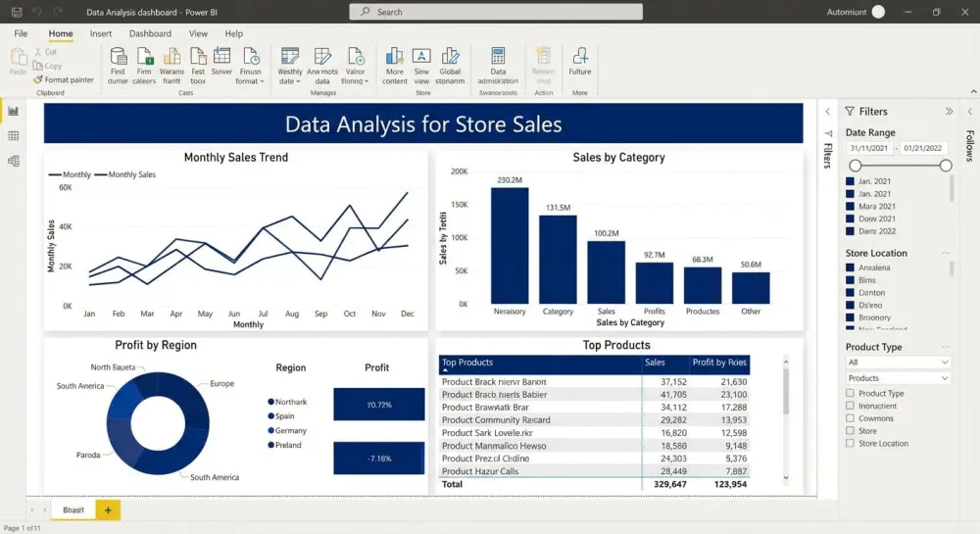Sort by Sales column header
The width and height of the screenshot is (980, 534).
655,363
